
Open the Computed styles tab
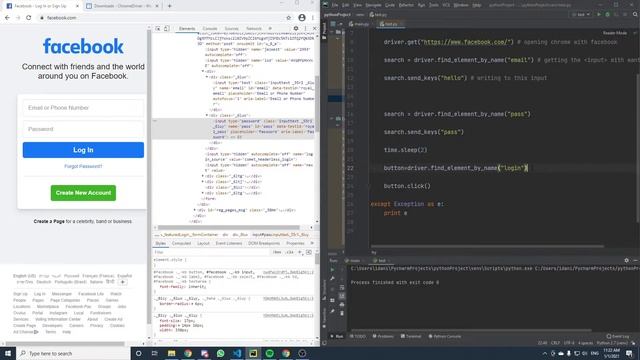point(181,243)
